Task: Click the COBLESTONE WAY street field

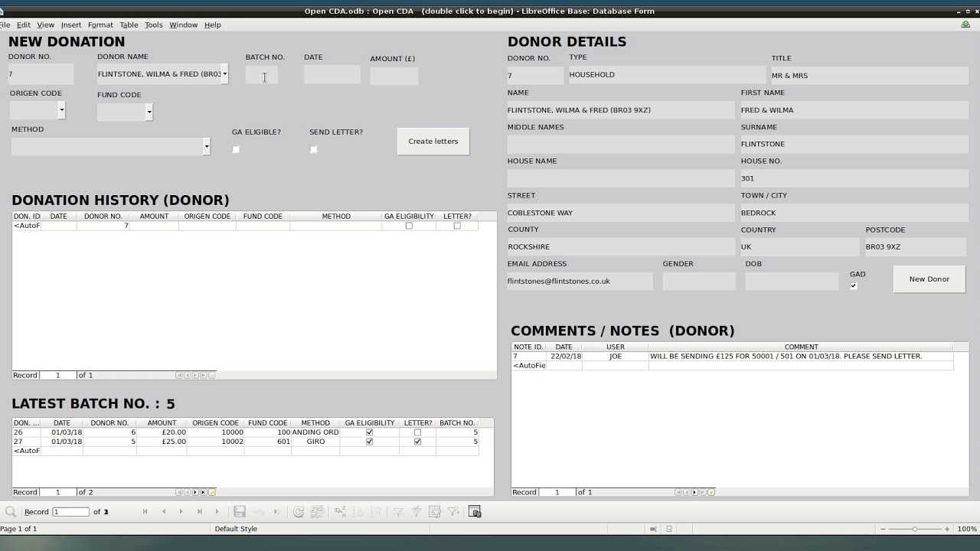Action: pos(621,213)
